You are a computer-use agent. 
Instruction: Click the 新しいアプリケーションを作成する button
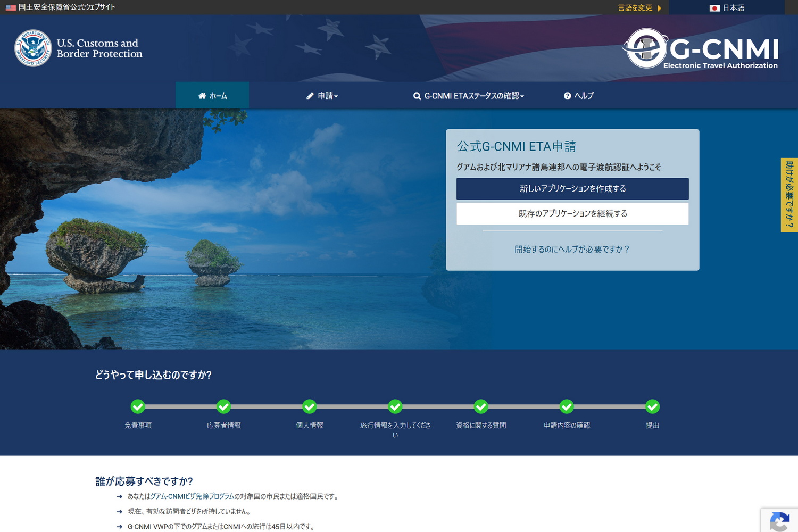572,188
